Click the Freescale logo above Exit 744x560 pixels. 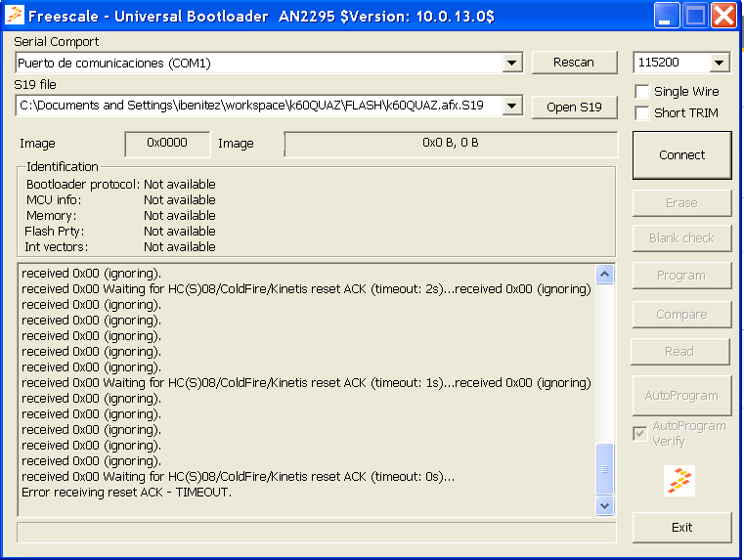coord(679,481)
